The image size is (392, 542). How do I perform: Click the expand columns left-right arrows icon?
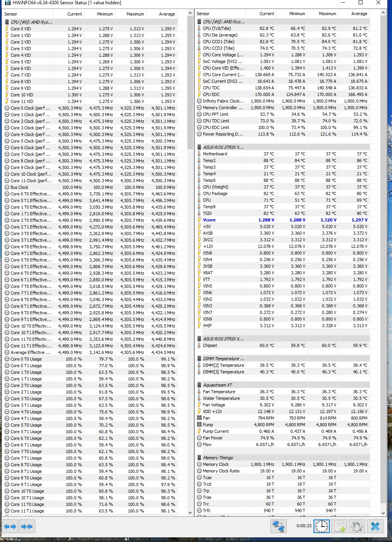click(x=10, y=527)
